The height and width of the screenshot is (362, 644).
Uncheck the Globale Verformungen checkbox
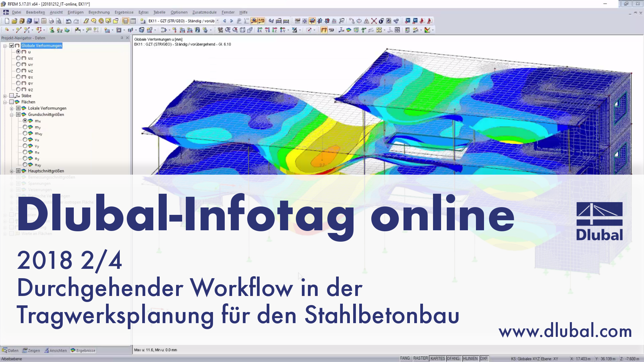click(12, 46)
